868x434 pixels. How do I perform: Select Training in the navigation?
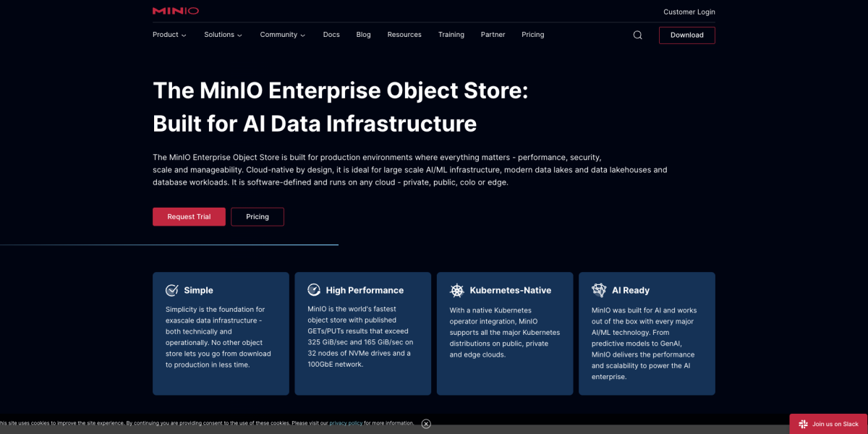(x=451, y=35)
